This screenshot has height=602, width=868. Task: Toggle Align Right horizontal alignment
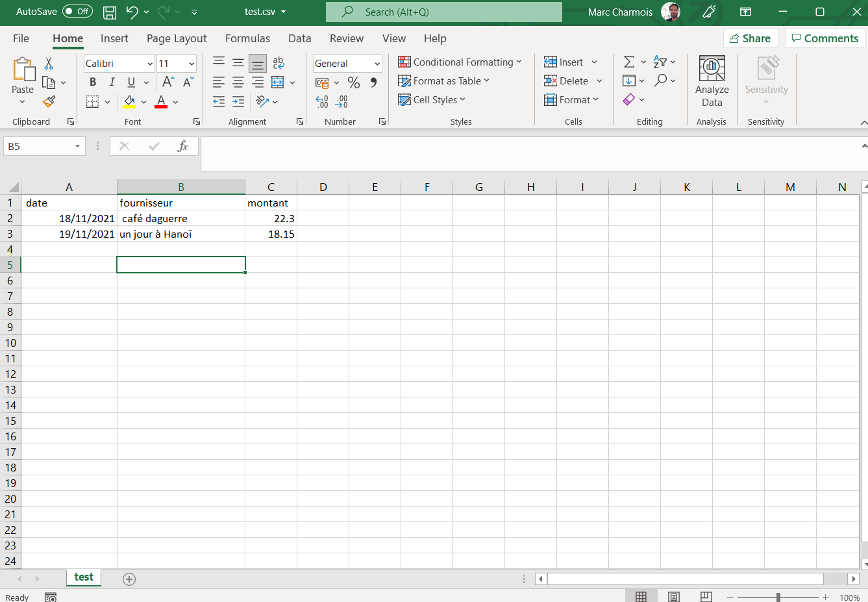(x=258, y=82)
